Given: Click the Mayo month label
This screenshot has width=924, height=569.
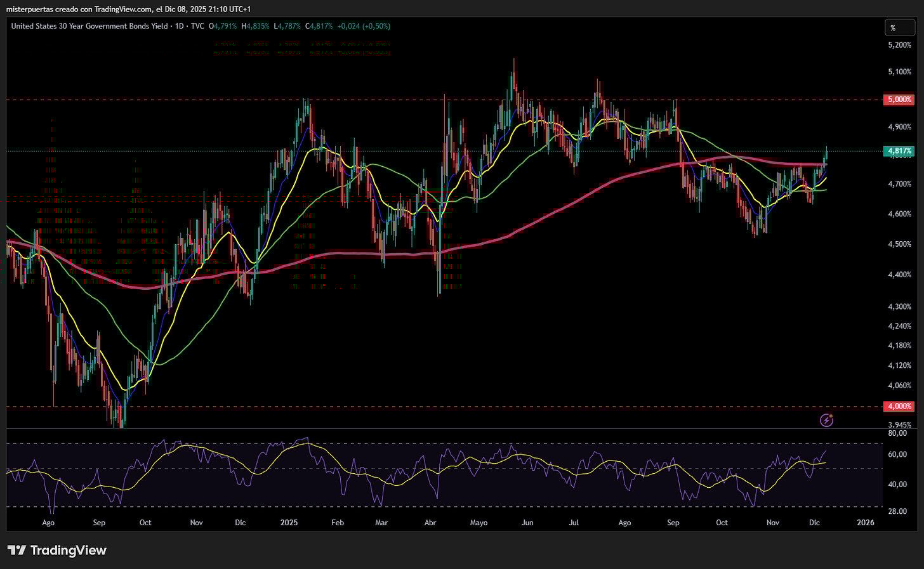Looking at the screenshot, I should (478, 523).
